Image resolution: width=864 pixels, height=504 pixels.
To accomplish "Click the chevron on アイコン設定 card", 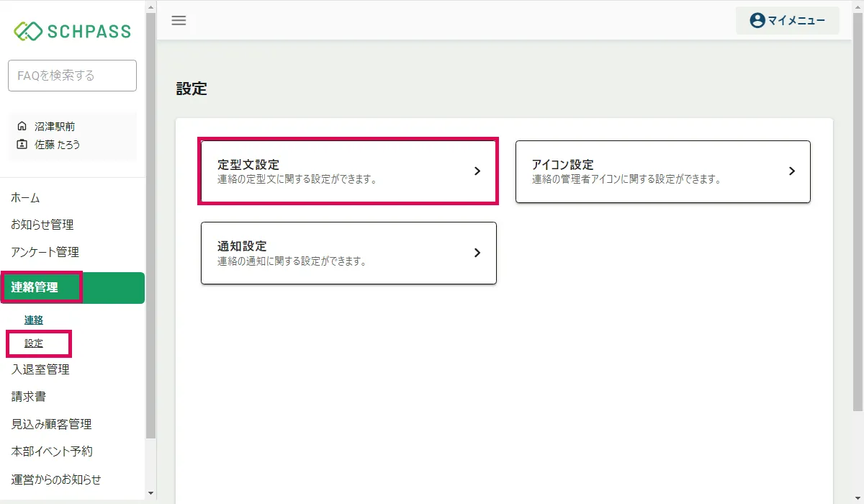I will pos(791,171).
